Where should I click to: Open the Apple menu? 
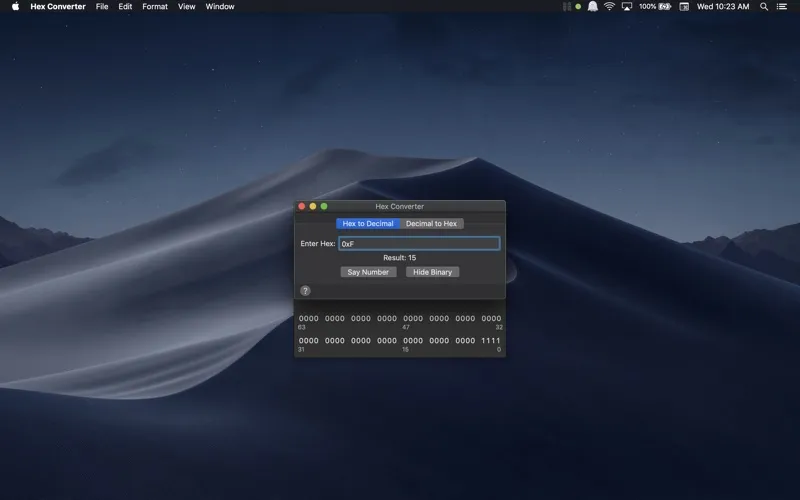(15, 7)
